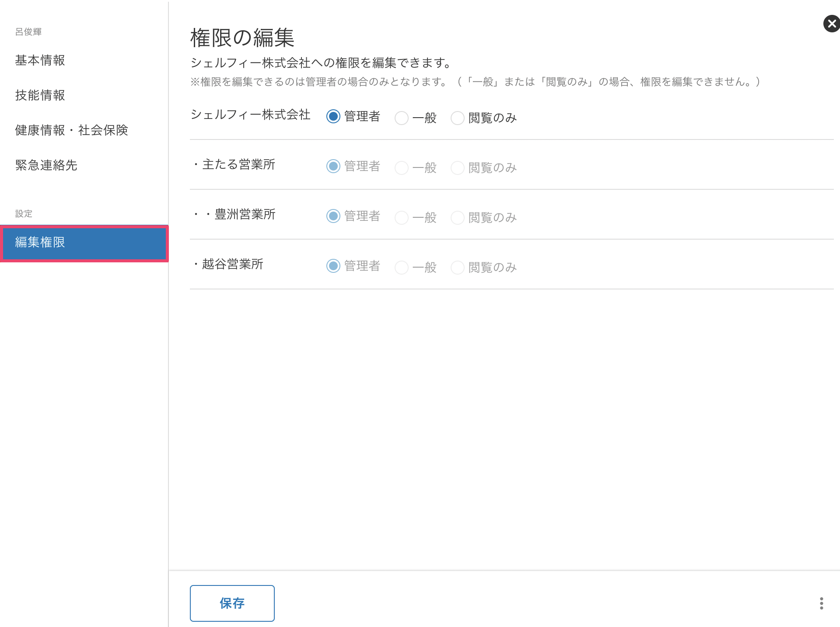
Task: Select 一般 for シェルフィー株式会社
Action: (402, 118)
